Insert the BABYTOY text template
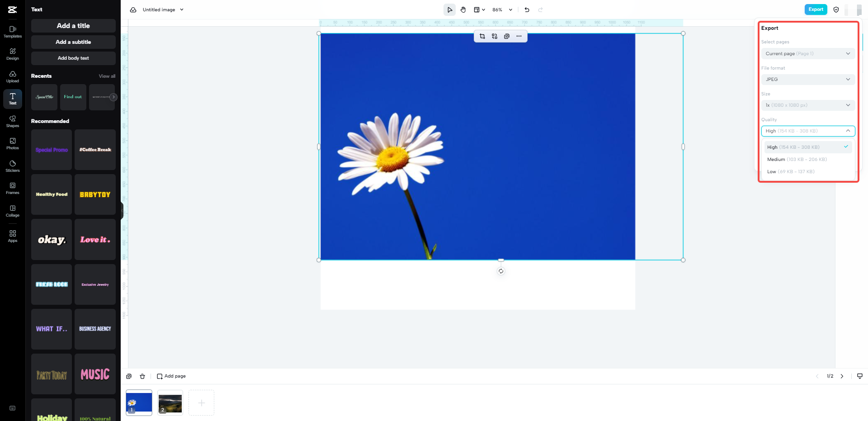Image resolution: width=868 pixels, height=421 pixels. 95,194
